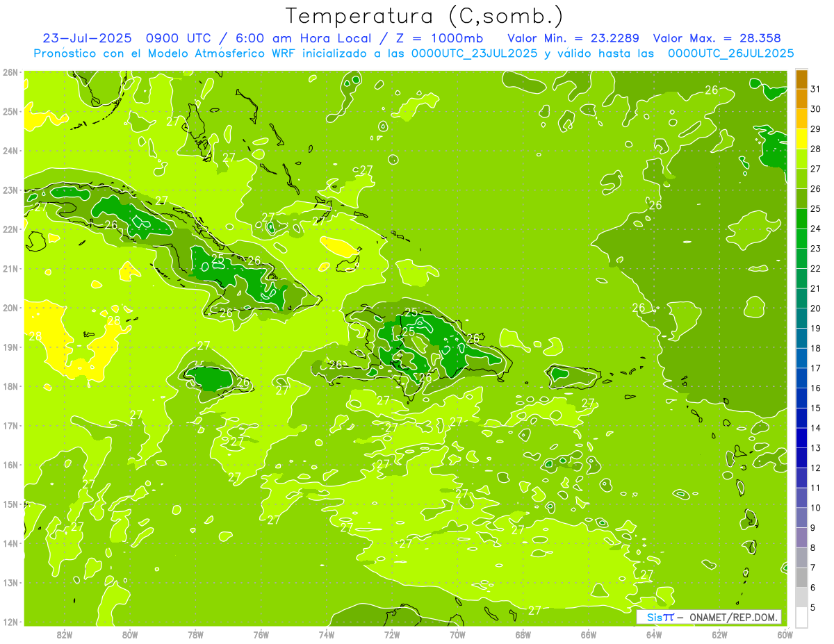Click the '17N' latitude axis label
The image size is (834, 644).
pyautogui.click(x=10, y=425)
